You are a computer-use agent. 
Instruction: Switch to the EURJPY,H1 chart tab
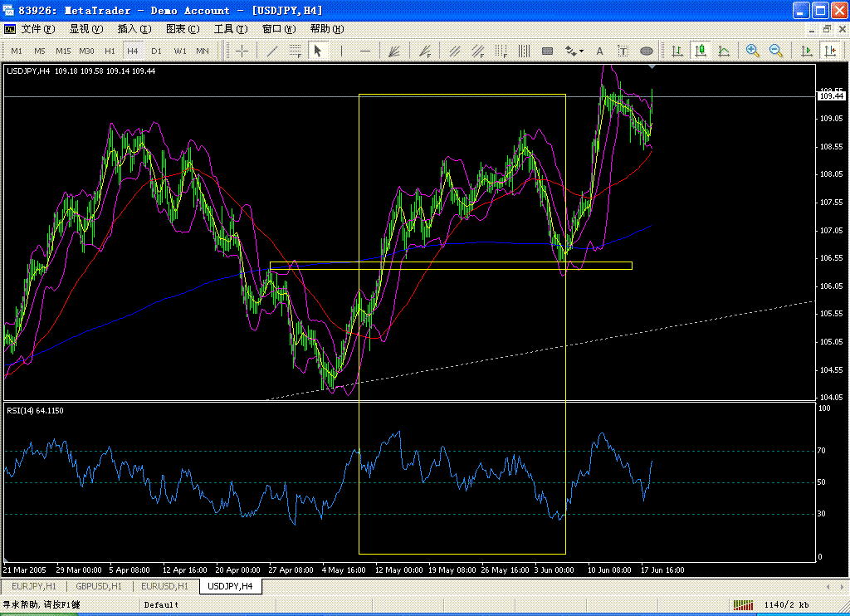32,586
